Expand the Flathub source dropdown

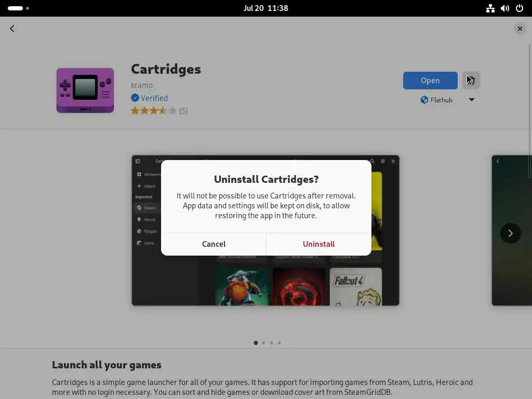[x=472, y=100]
